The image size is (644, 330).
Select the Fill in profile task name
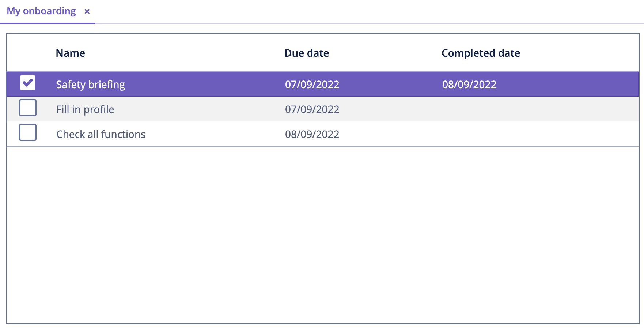85,109
